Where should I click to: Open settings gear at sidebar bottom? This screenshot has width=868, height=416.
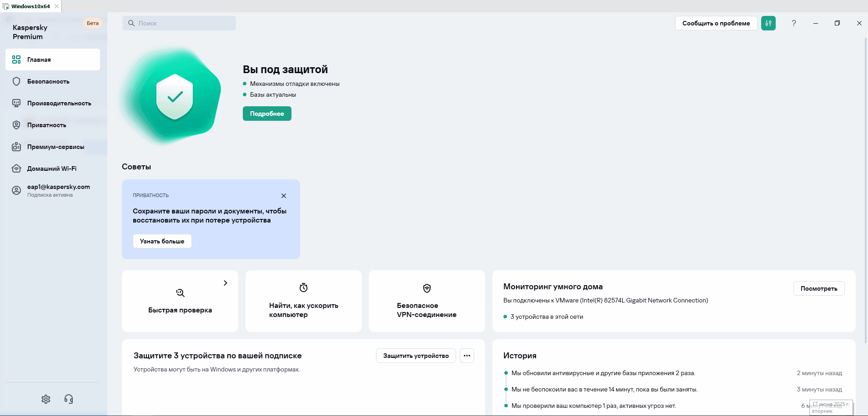[x=46, y=399]
